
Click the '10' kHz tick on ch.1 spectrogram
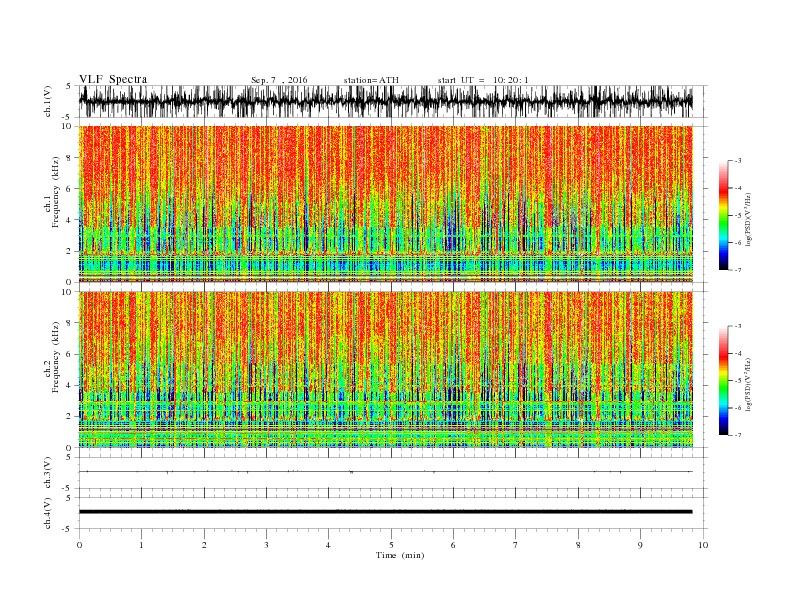[x=67, y=126]
